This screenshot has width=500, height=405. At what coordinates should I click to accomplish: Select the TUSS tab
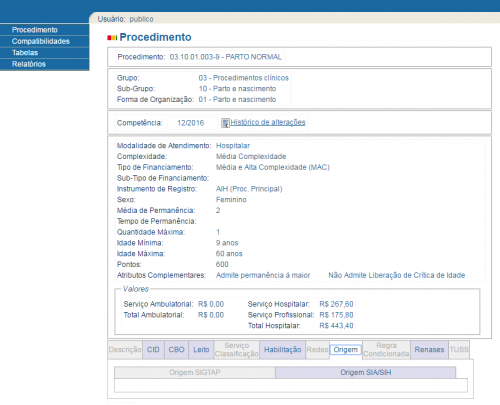pos(459,350)
